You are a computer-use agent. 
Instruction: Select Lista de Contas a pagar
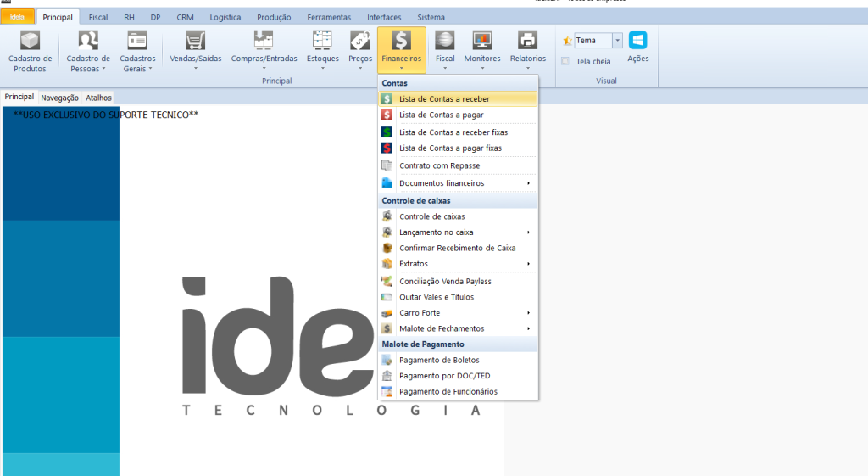[x=439, y=115]
